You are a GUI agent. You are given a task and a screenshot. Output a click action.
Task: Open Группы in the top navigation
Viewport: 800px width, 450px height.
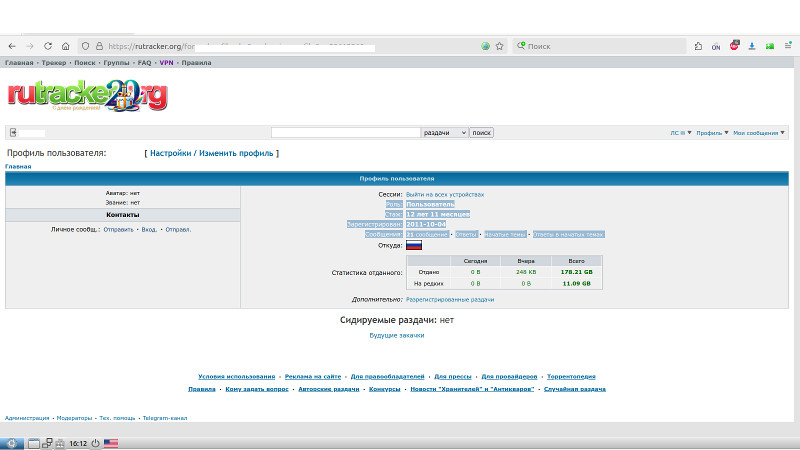click(x=116, y=63)
